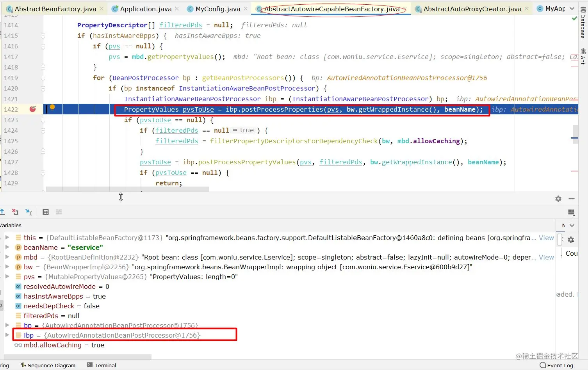Close the MyConfig.java tab
Viewport: 588px width, 370px height.
246,9
